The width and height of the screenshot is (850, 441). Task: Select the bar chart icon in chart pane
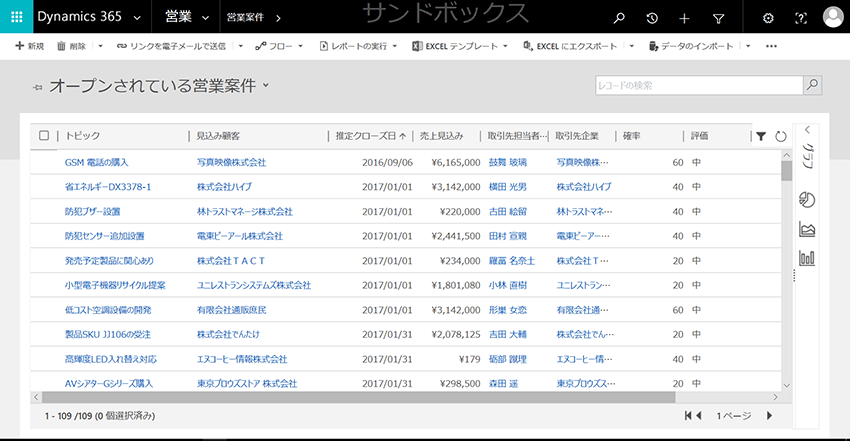pos(807,258)
